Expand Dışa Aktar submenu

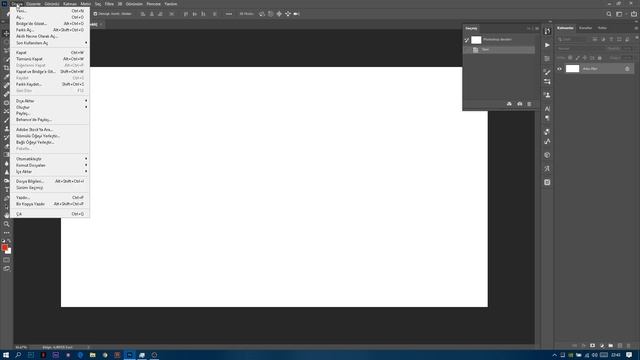click(x=51, y=101)
